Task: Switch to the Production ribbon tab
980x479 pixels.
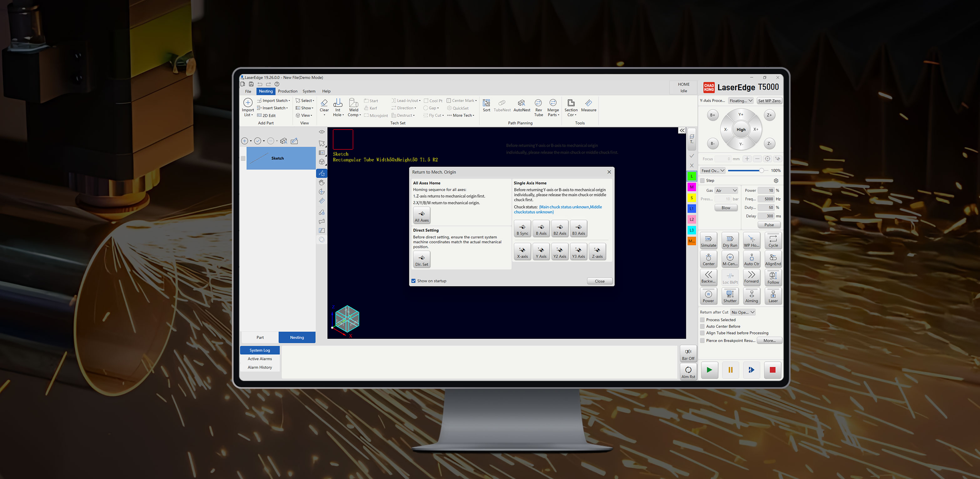Action: coord(288,91)
